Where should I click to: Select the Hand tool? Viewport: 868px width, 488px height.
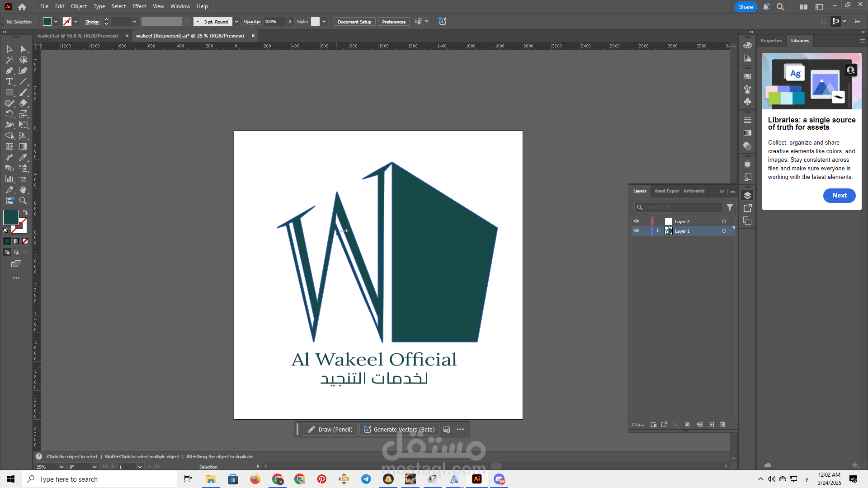pos(23,190)
